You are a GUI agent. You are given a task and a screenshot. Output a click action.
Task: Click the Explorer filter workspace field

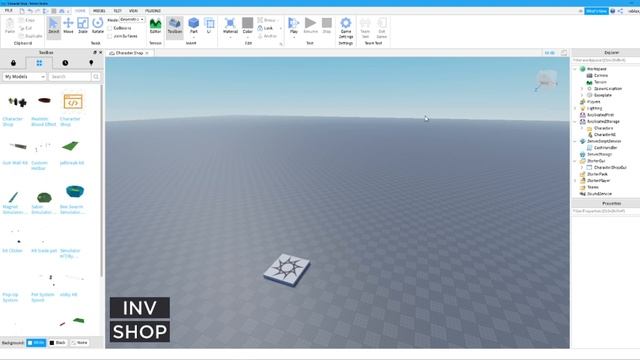click(606, 60)
